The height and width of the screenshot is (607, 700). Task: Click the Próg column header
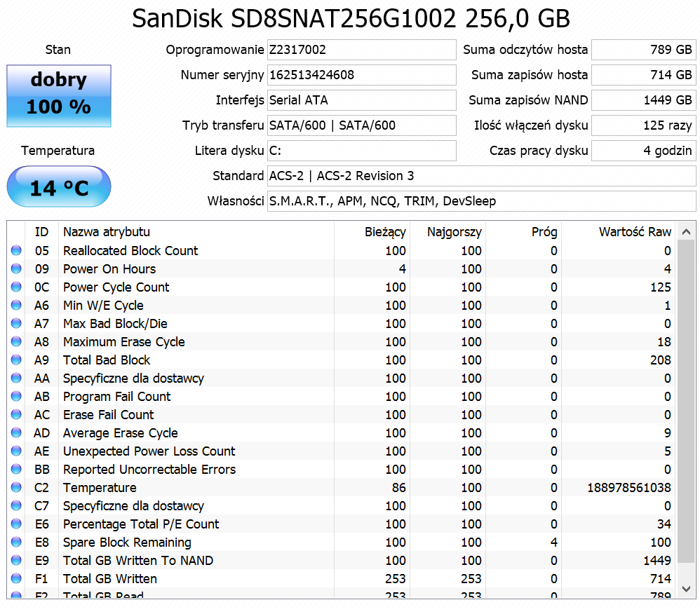tap(523, 232)
